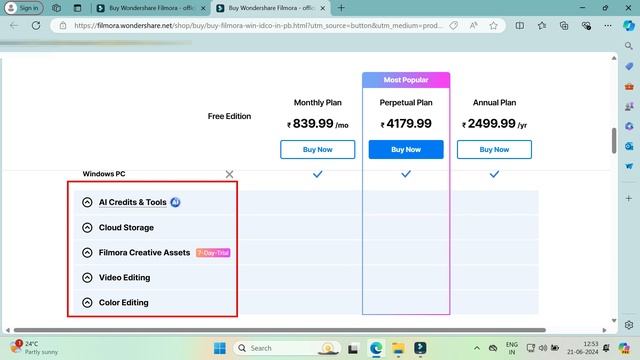
Task: Click the checkmark under Perpetual Plan
Action: click(x=406, y=174)
